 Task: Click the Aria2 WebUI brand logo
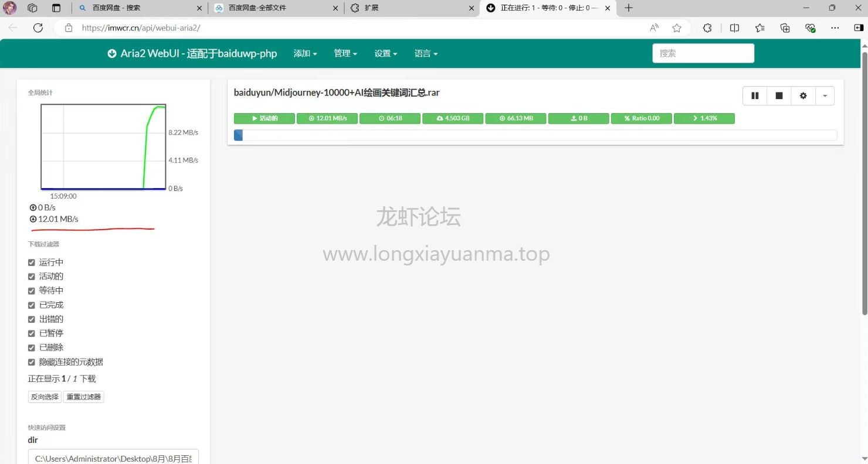coord(192,53)
